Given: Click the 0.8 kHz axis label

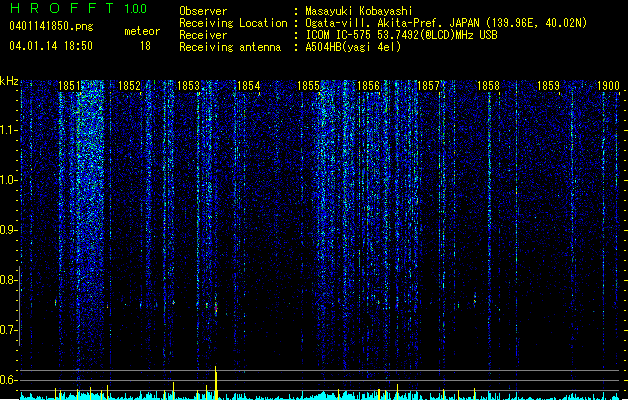Looking at the screenshot, I should (8, 280).
